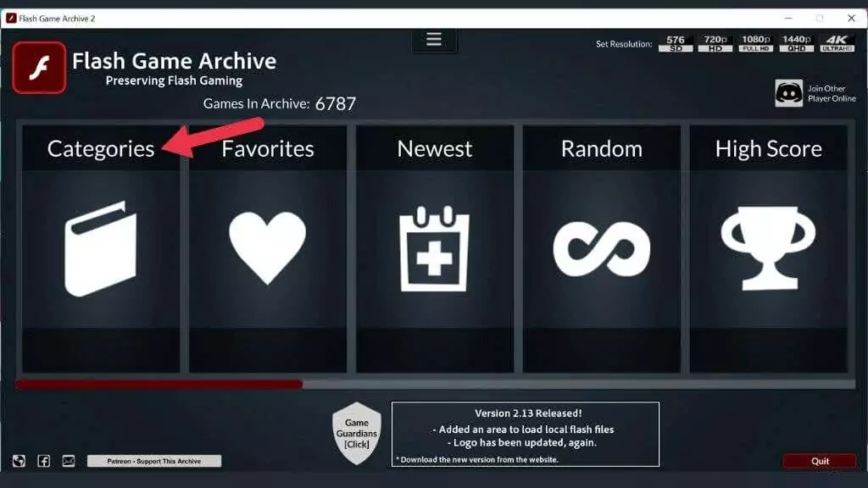Set resolution to 576 SD
Screen dimensions: 868x488
(676, 44)
